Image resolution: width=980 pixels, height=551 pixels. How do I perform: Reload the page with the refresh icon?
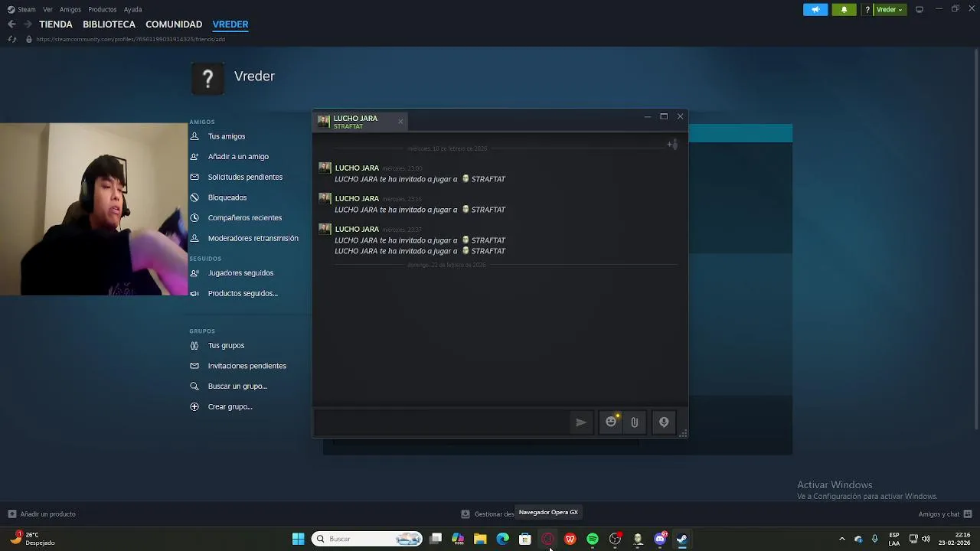[x=11, y=39]
